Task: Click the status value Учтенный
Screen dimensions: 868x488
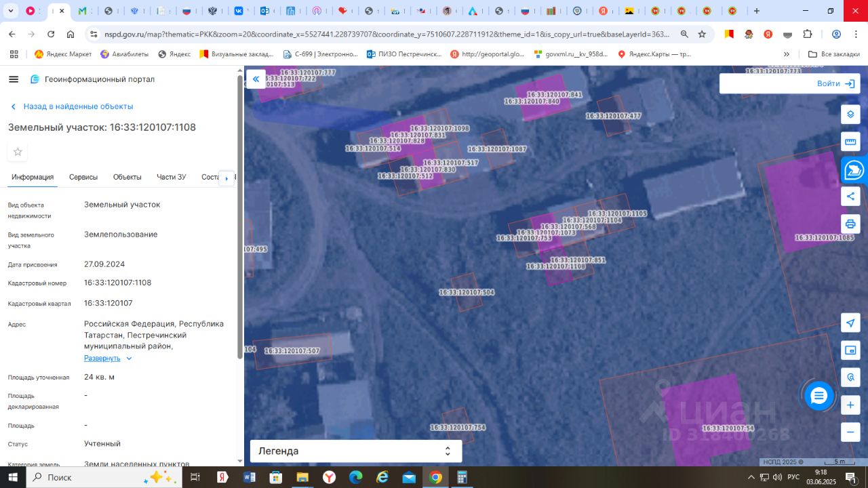Action: (102, 443)
